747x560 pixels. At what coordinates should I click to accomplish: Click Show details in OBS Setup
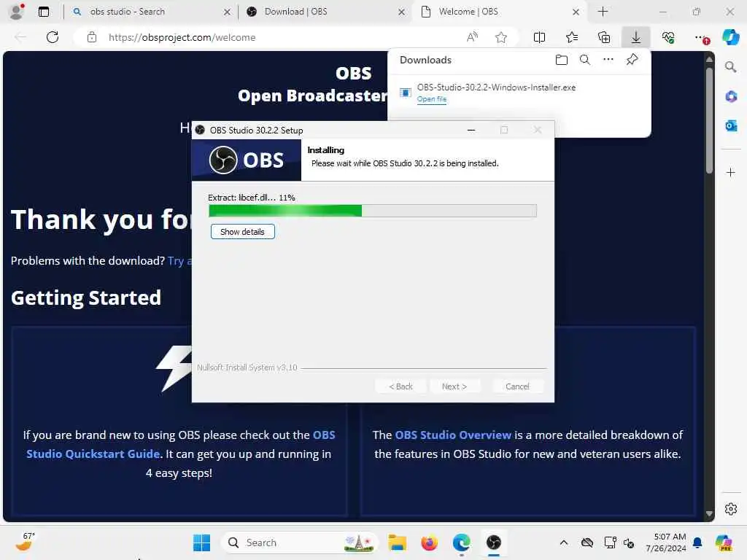coord(242,231)
